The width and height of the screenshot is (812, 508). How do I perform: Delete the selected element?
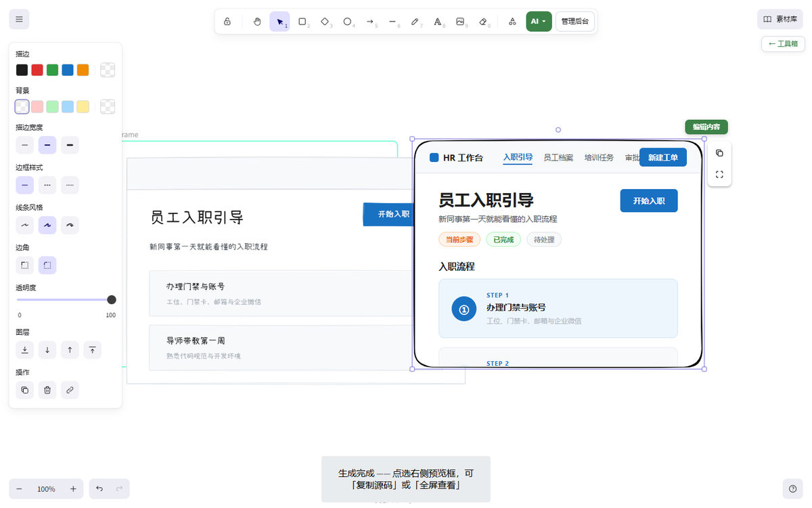[47, 389]
